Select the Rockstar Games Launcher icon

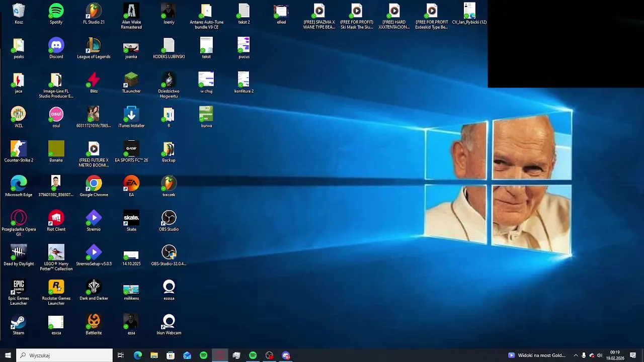coord(56,293)
